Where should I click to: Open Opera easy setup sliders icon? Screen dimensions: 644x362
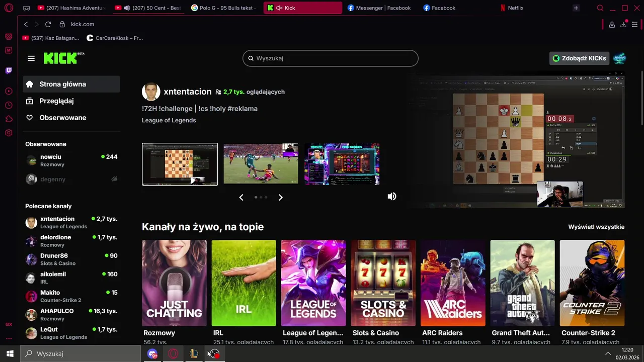click(x=635, y=24)
